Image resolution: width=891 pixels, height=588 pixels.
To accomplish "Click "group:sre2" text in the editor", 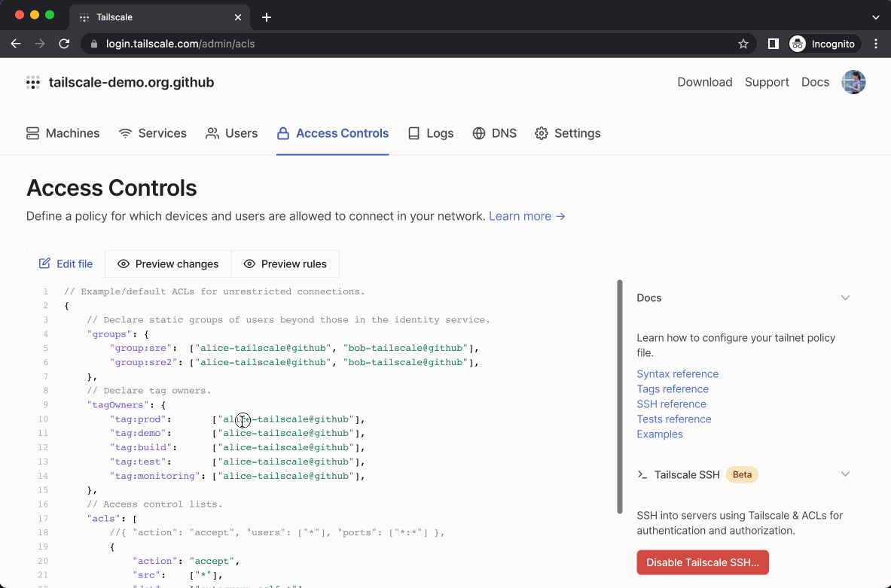I will click(144, 362).
